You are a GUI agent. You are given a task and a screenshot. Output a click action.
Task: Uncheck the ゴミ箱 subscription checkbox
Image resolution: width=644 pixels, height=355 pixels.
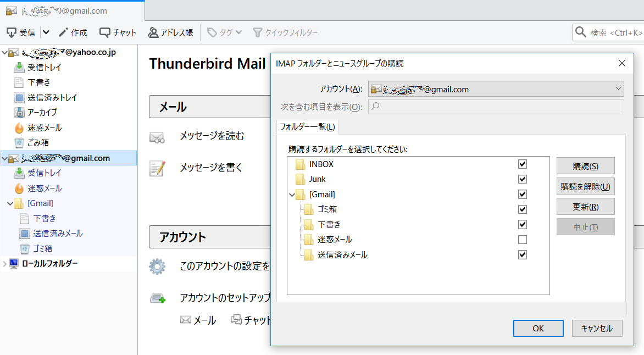pyautogui.click(x=523, y=209)
